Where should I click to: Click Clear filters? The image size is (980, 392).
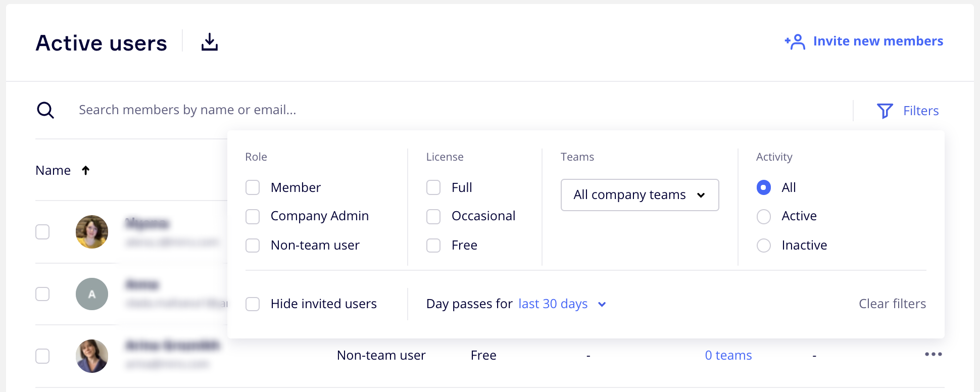pyautogui.click(x=892, y=304)
